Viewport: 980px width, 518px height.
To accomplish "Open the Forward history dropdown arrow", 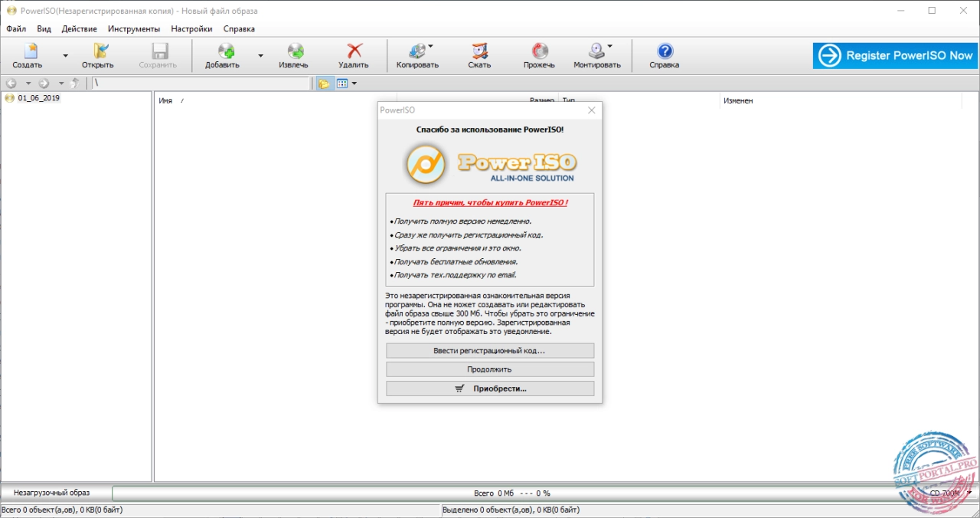I will pos(61,84).
